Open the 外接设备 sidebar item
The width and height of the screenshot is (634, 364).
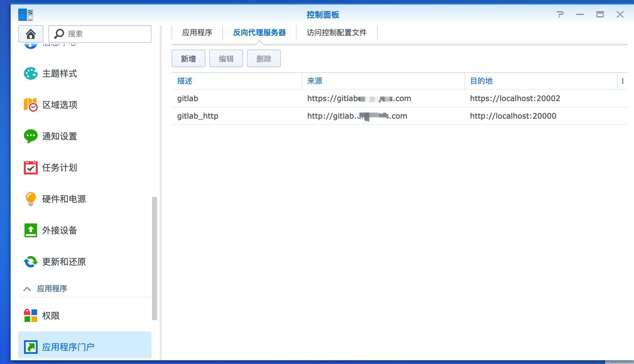click(x=85, y=230)
